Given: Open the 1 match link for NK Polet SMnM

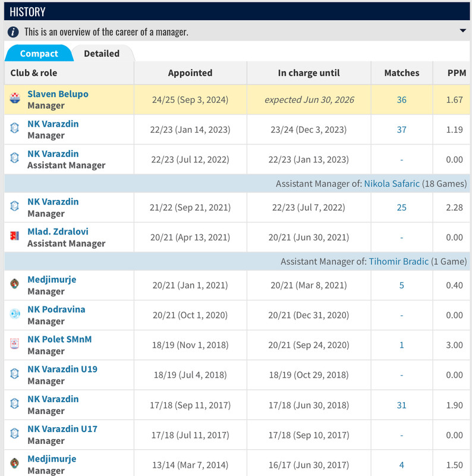Looking at the screenshot, I should (x=402, y=345).
